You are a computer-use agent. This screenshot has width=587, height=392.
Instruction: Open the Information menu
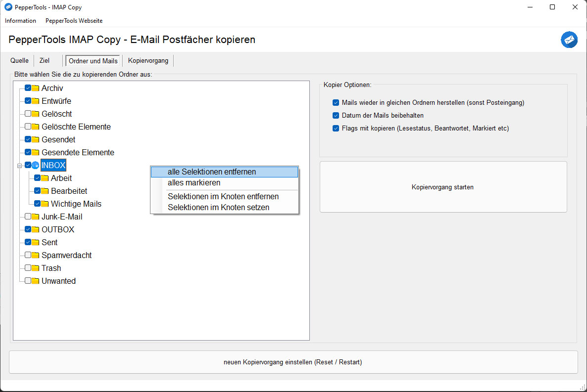[20, 21]
